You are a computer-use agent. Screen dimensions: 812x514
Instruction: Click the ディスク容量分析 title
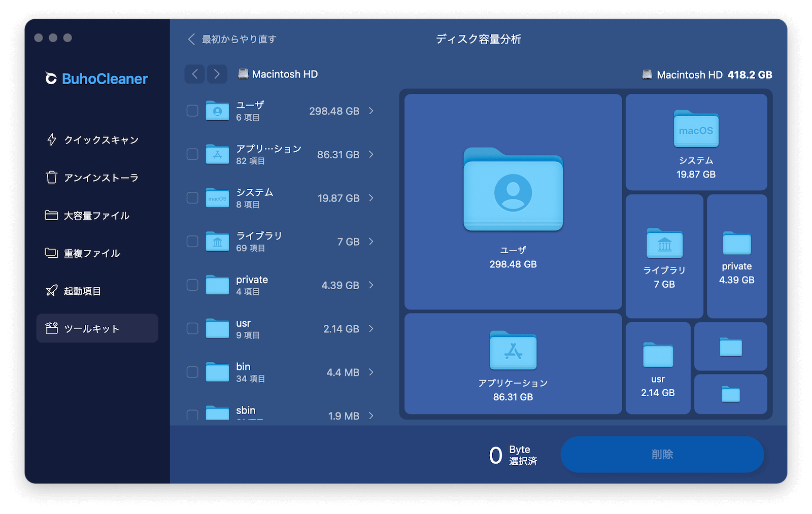(x=479, y=39)
